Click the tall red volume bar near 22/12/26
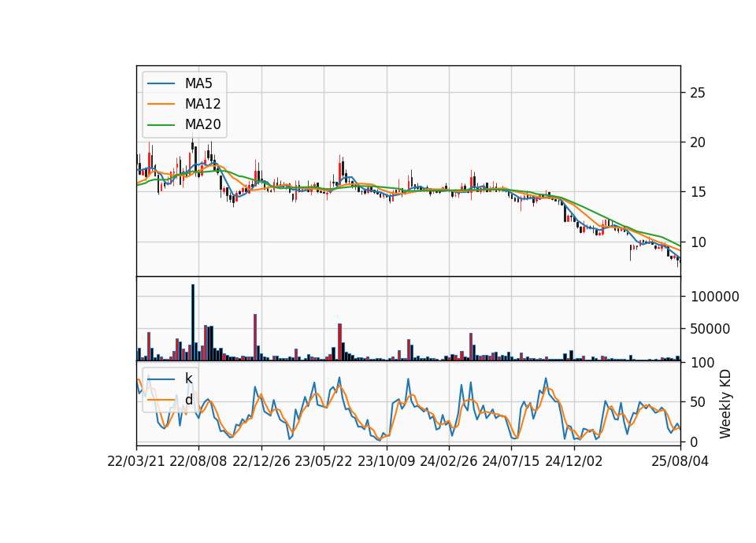The height and width of the screenshot is (543, 756). [255, 338]
